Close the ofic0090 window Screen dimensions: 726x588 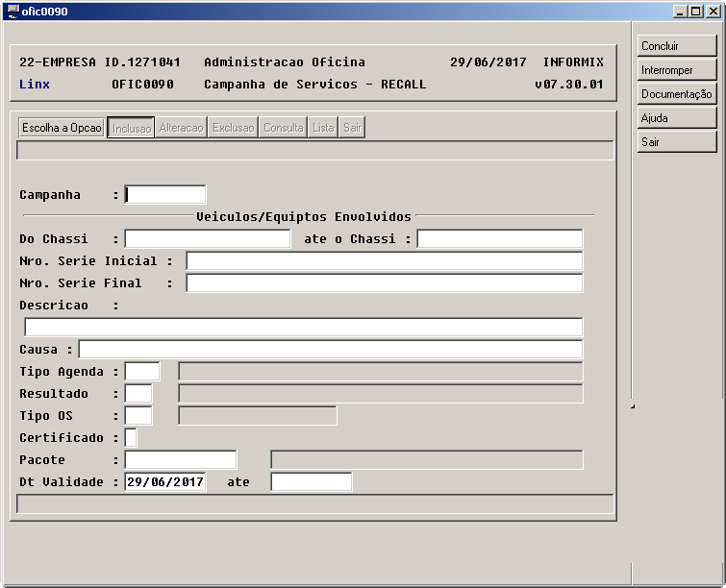click(x=713, y=12)
